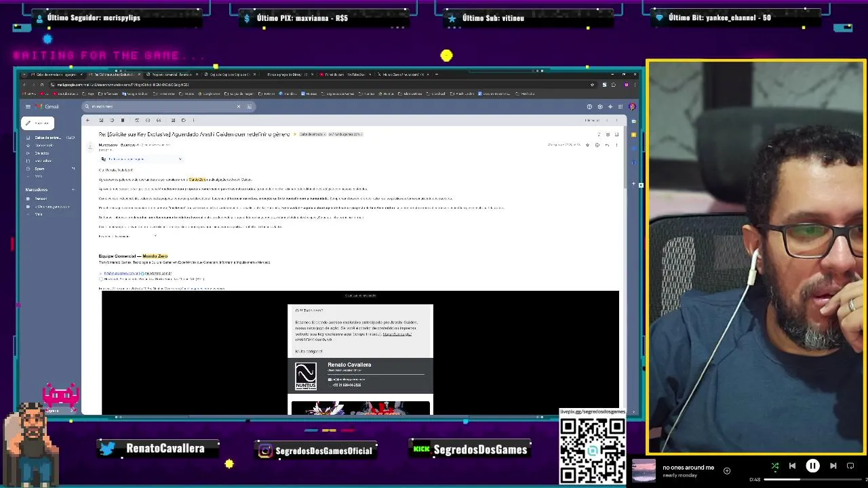868x488 pixels.
Task: Open Gmail settings gear
Action: point(600,106)
